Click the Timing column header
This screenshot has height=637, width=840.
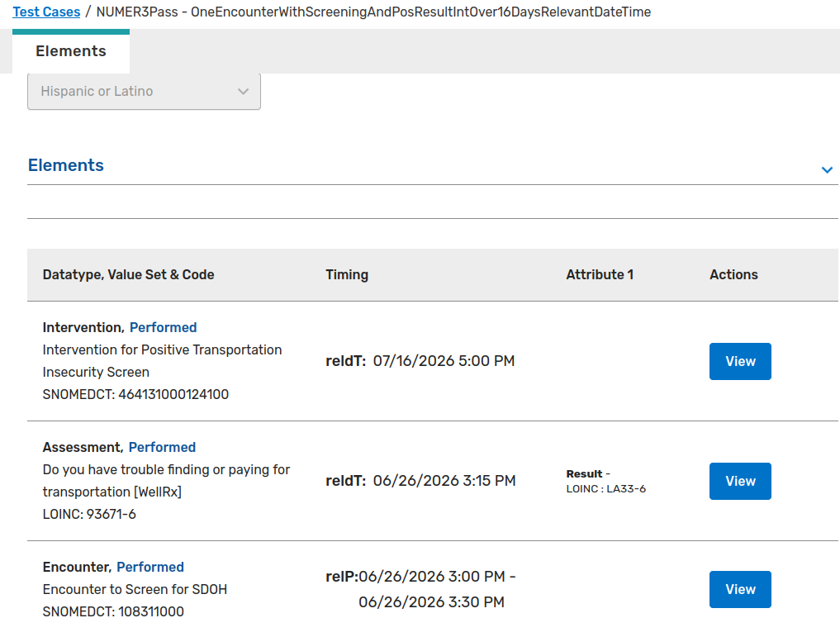347,274
